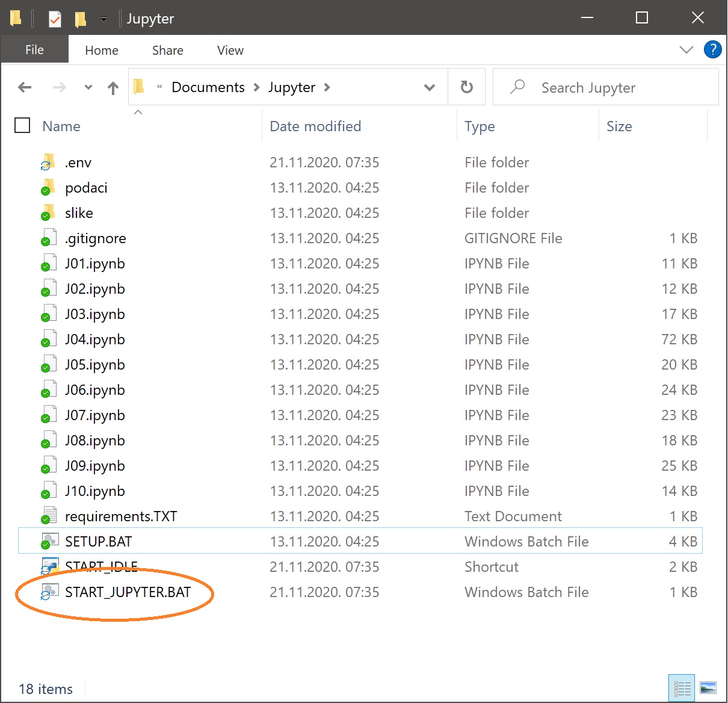Switch to the View ribbon tab

(230, 51)
